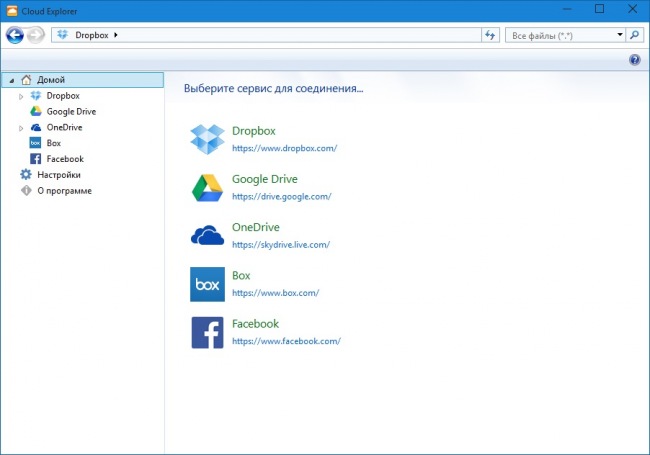Viewport: 650px width, 455px height.
Task: Refresh the current location
Action: (x=490, y=35)
